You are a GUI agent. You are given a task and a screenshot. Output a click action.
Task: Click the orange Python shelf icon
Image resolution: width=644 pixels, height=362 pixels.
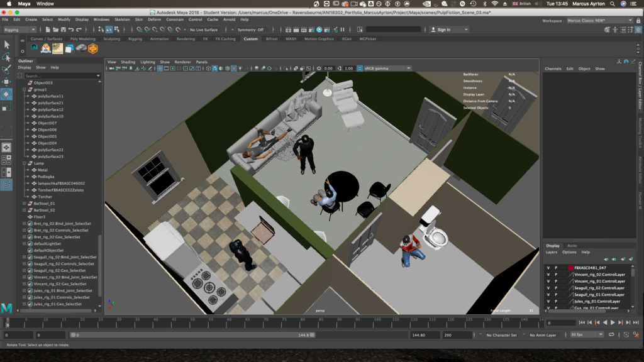[93, 48]
